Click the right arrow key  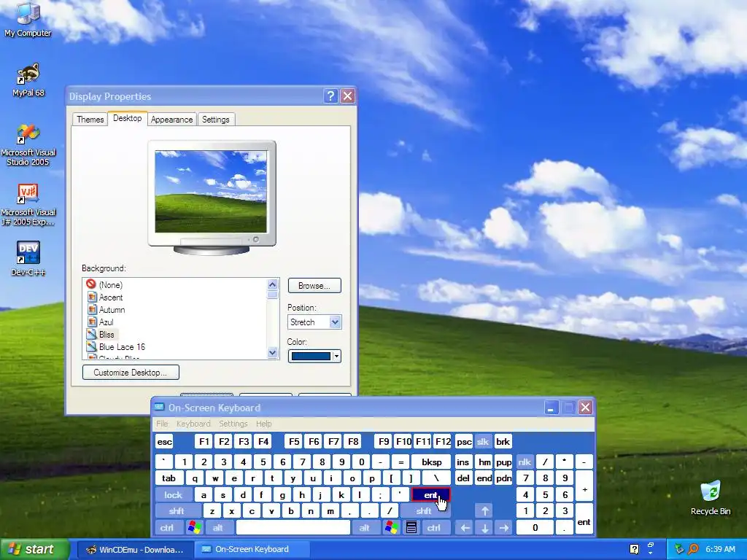[x=503, y=528]
